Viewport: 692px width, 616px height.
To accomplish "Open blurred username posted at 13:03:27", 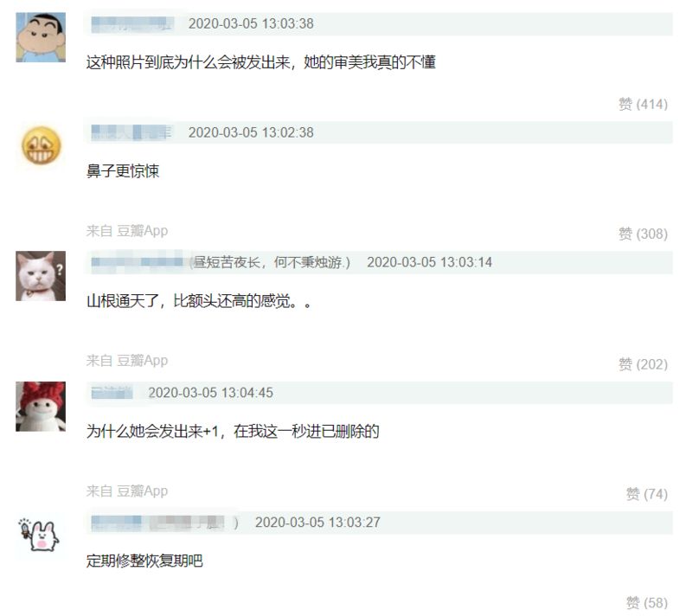I will pyautogui.click(x=157, y=523).
